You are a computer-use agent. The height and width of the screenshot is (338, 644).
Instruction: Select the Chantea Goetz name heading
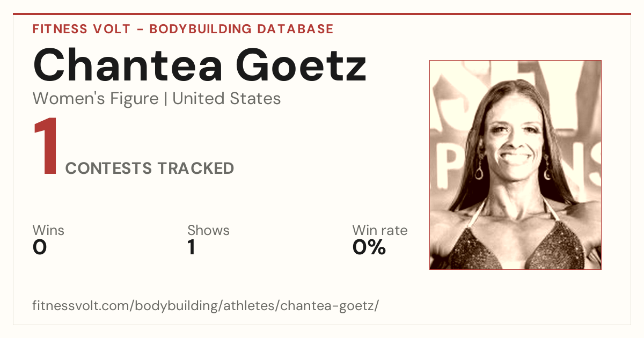click(200, 64)
